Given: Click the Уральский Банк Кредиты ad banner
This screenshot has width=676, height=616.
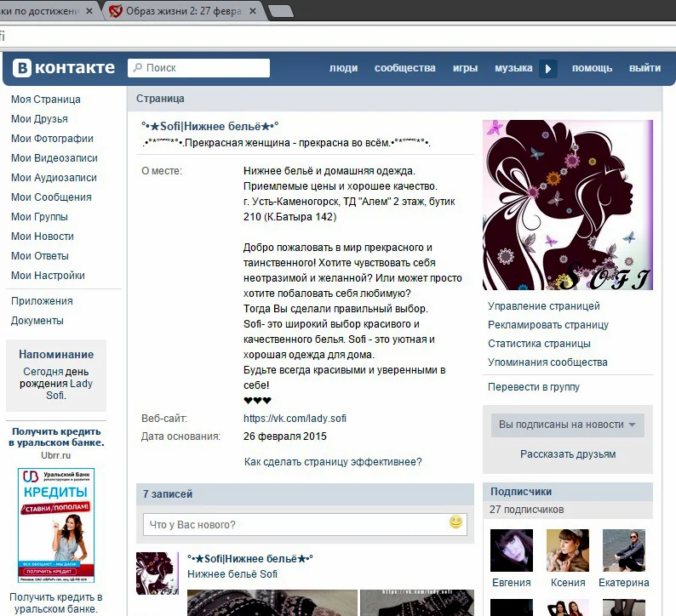Looking at the screenshot, I should coord(56,525).
